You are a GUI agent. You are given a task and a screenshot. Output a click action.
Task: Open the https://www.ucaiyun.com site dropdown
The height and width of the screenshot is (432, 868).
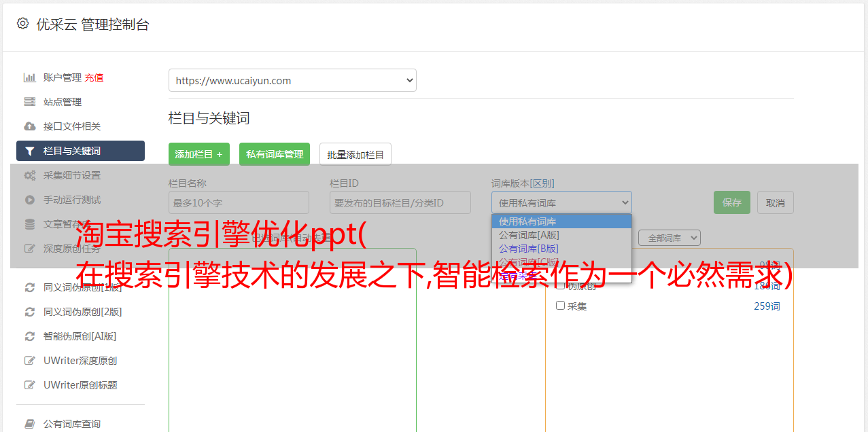click(x=292, y=80)
